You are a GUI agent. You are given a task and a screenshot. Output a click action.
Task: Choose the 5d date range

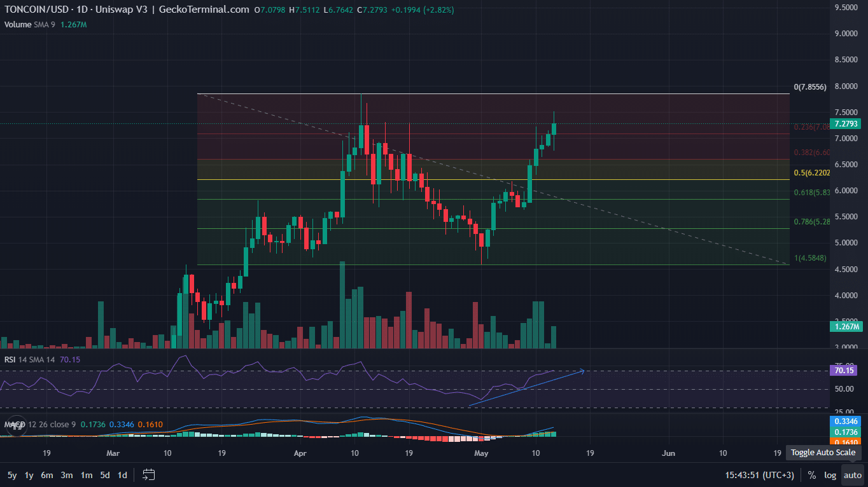tap(105, 475)
